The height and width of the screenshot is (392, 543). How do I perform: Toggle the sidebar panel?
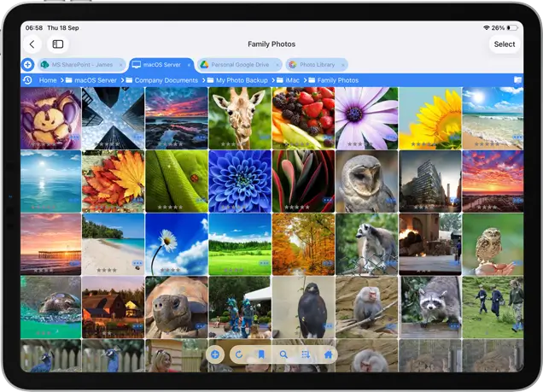58,44
